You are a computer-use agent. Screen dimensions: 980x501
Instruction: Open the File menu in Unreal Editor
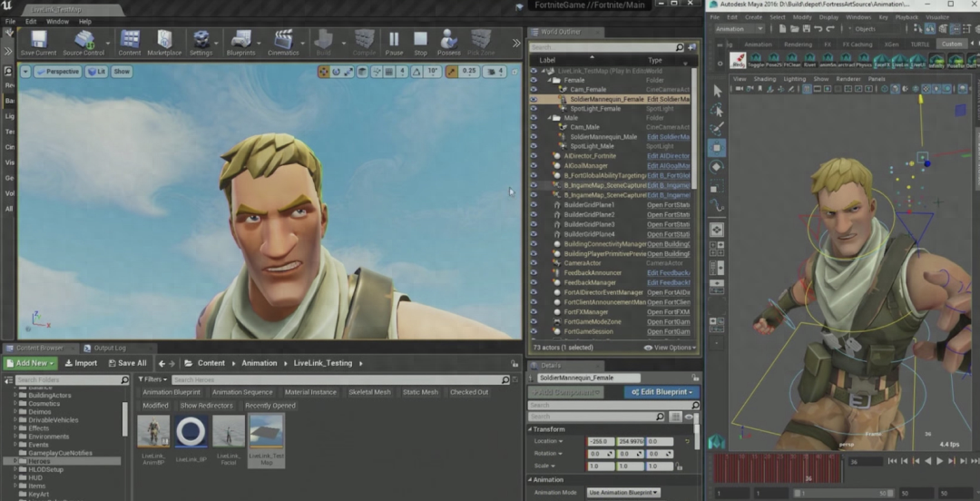coord(11,21)
